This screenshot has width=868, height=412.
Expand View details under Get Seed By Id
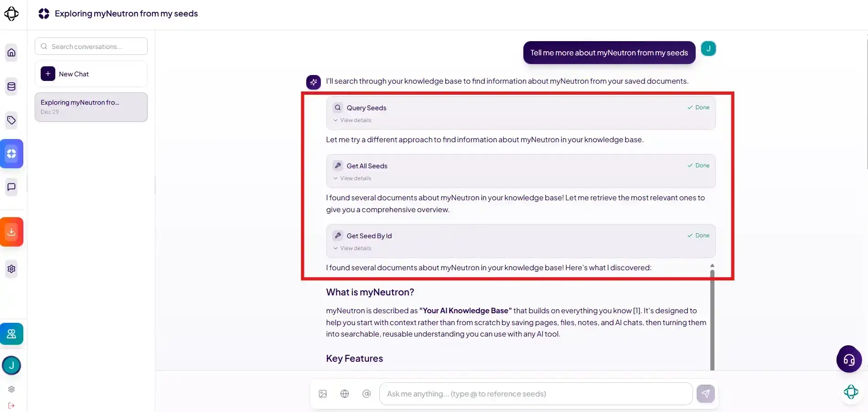click(352, 248)
